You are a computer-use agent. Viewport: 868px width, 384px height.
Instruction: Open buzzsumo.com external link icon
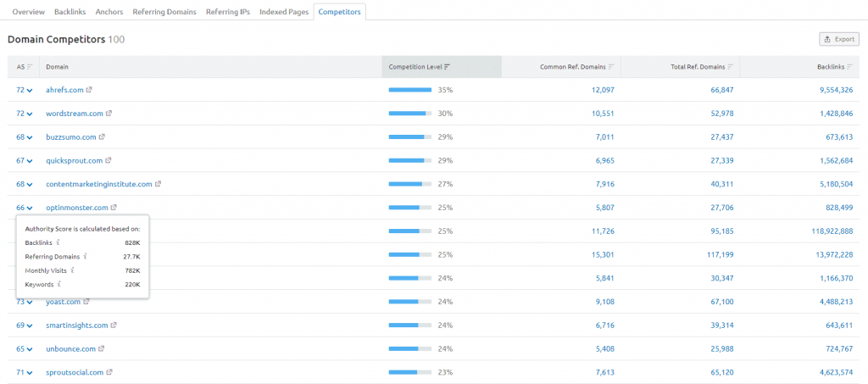(102, 136)
